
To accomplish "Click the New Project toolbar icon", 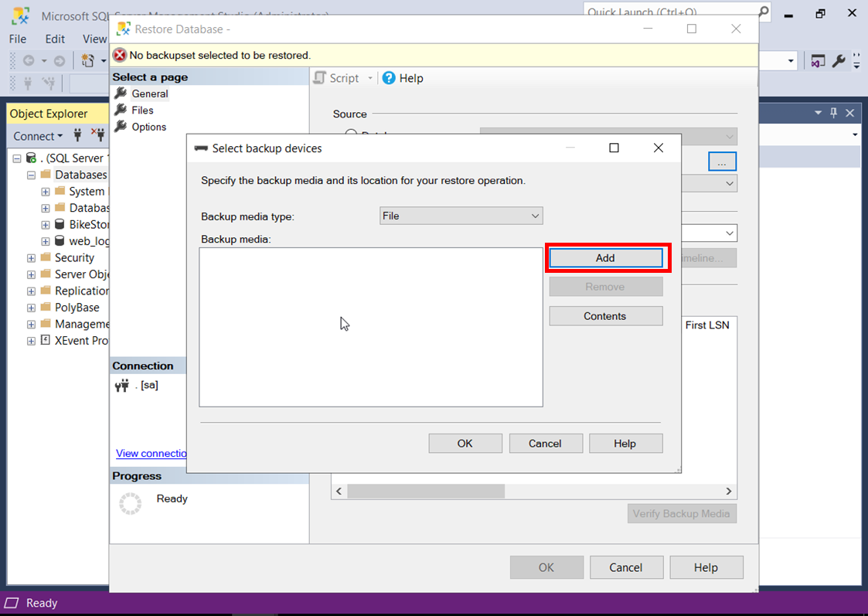I will (x=87, y=61).
